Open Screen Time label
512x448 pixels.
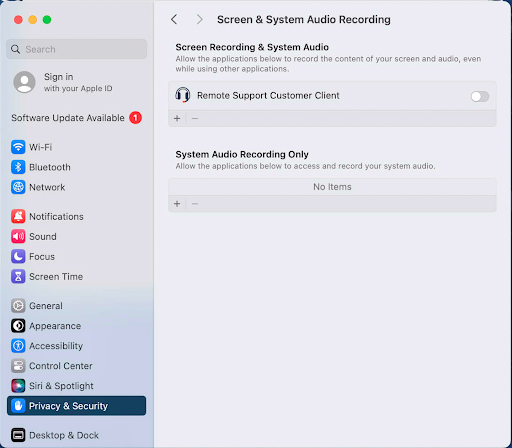pyautogui.click(x=56, y=276)
